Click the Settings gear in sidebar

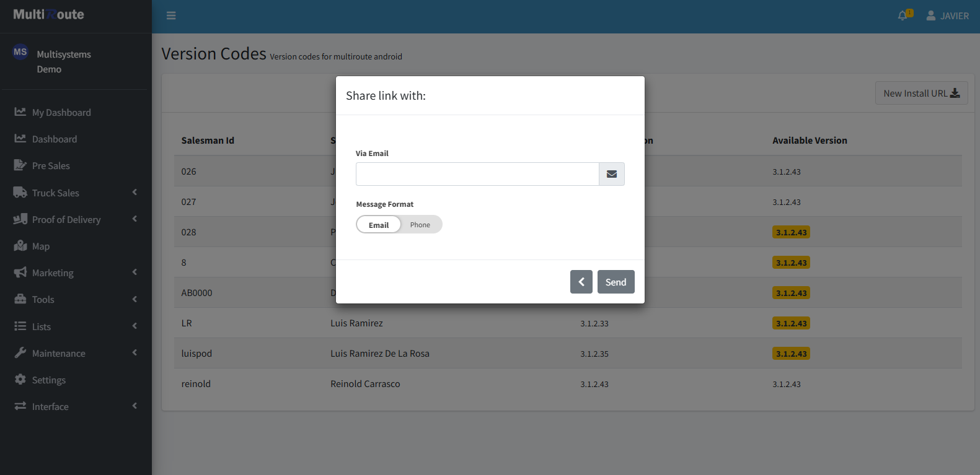[x=20, y=380]
